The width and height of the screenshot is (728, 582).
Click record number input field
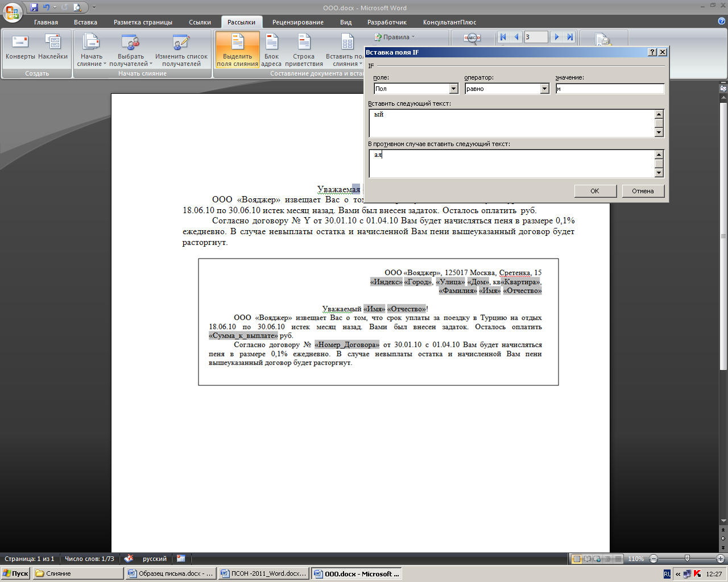click(x=536, y=37)
